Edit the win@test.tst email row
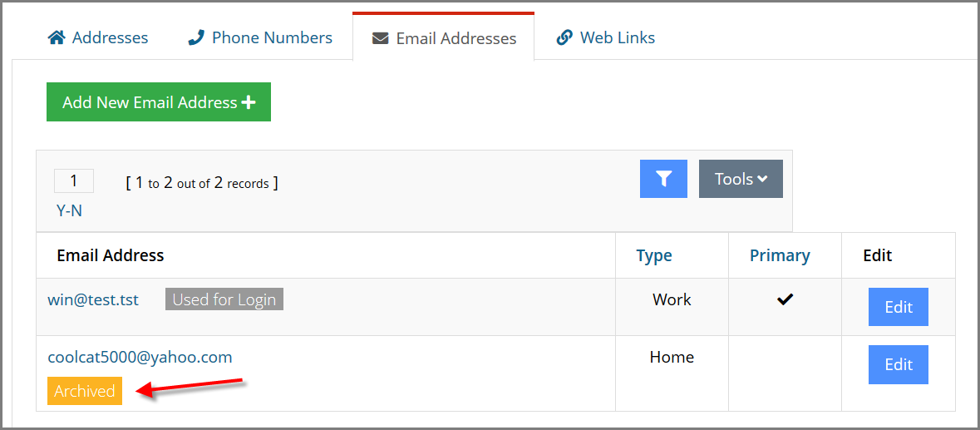This screenshot has width=980, height=430. (898, 307)
